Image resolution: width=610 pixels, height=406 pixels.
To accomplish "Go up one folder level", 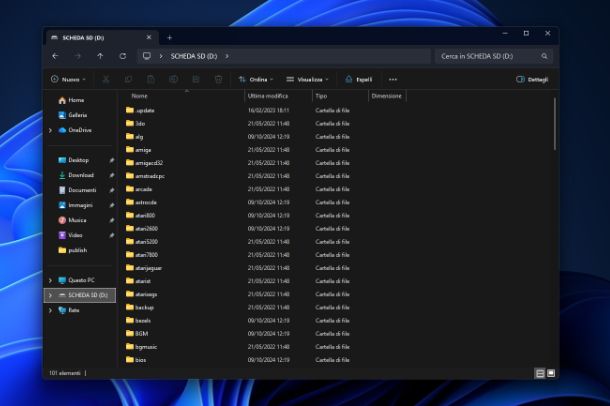I will coord(100,56).
